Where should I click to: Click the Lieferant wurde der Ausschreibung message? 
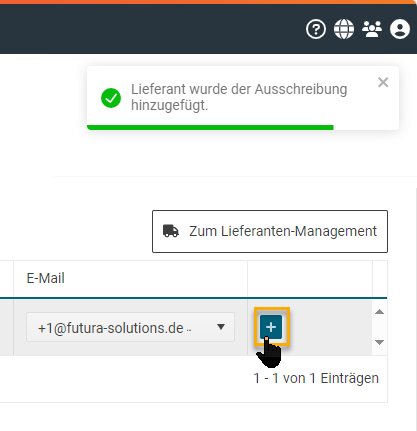pos(239,97)
